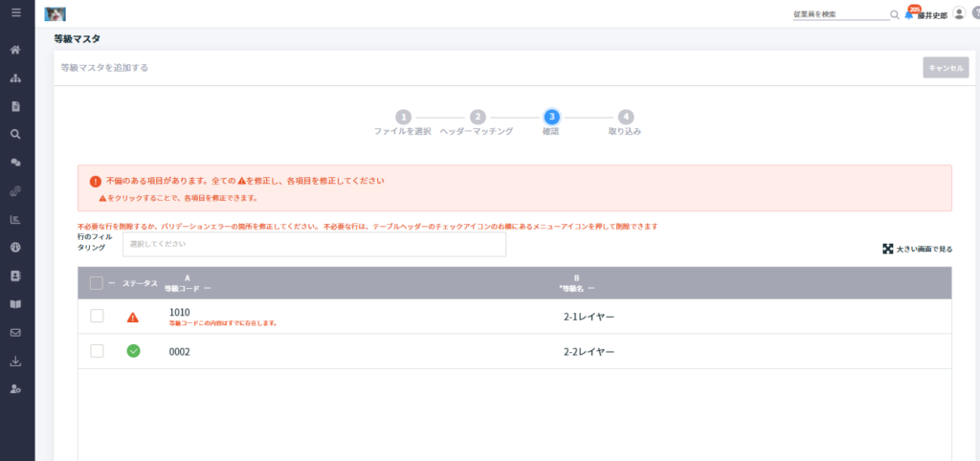
Task: Click the red exclamation alert icon
Action: click(95, 181)
